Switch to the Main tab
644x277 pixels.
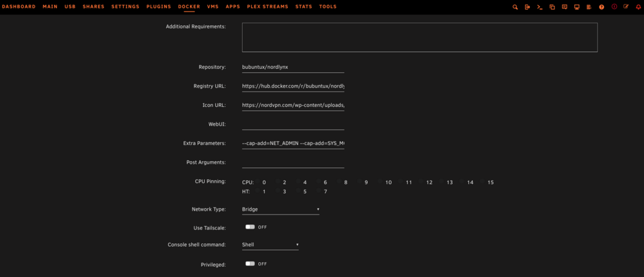(x=50, y=6)
